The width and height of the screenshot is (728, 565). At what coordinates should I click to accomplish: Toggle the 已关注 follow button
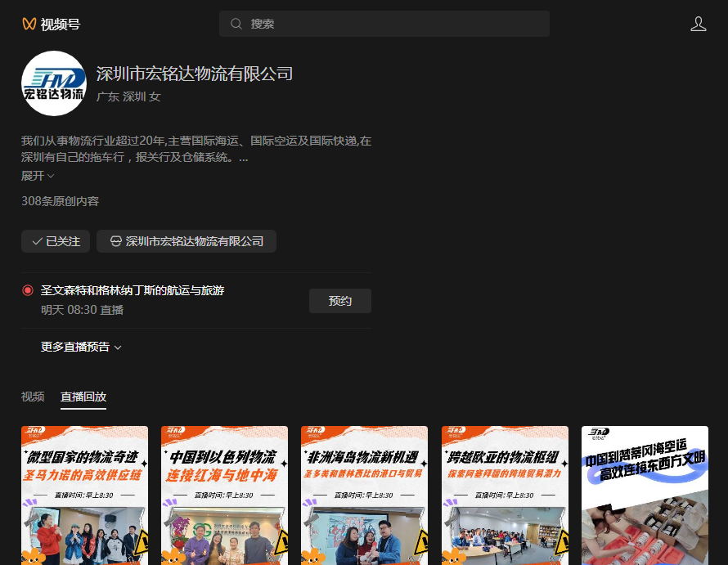click(56, 241)
